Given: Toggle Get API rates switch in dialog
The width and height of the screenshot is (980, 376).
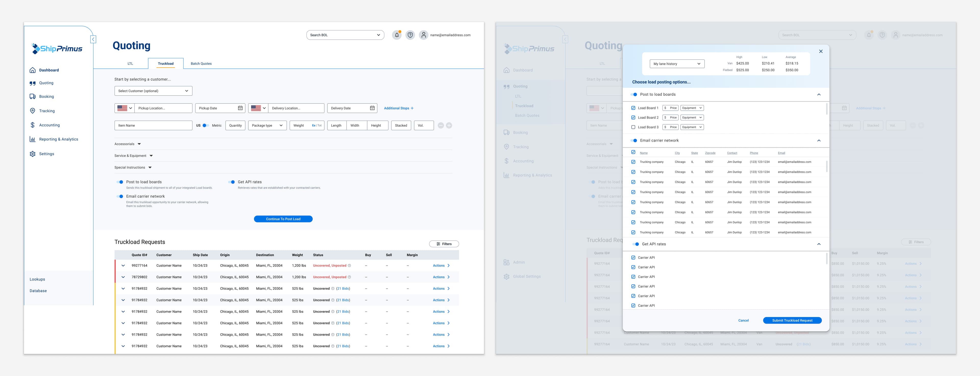Looking at the screenshot, I should [636, 244].
